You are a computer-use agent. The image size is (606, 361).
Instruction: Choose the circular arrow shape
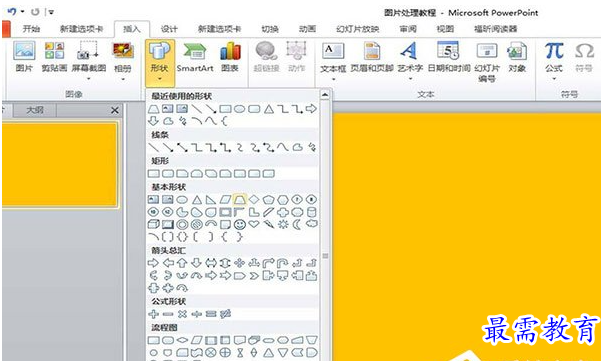click(x=182, y=288)
